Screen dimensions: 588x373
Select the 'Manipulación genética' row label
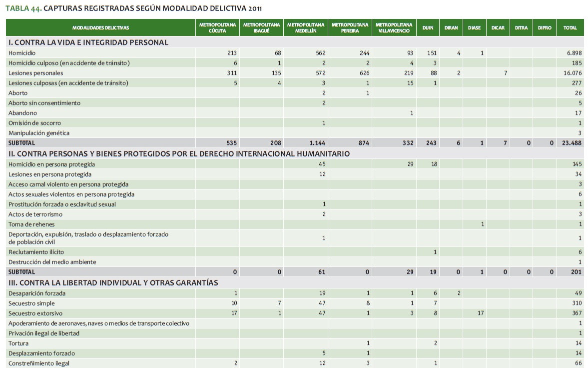[39, 133]
